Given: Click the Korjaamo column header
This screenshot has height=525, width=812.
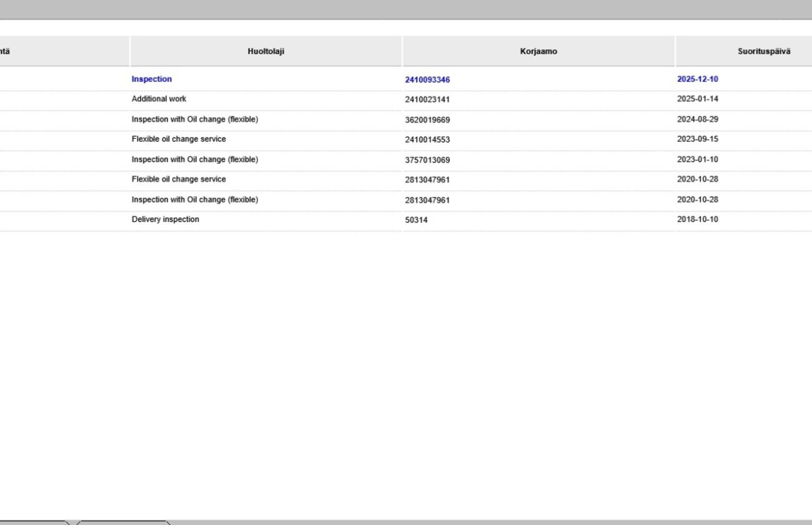Looking at the screenshot, I should click(538, 51).
